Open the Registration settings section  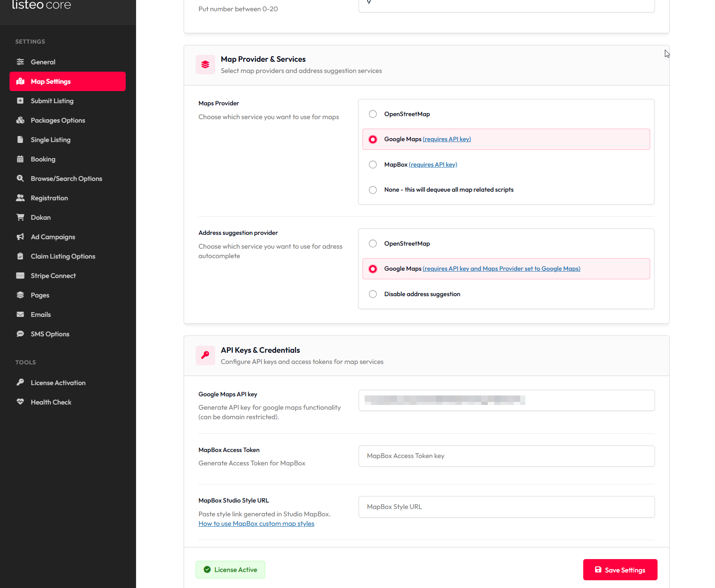click(x=49, y=198)
